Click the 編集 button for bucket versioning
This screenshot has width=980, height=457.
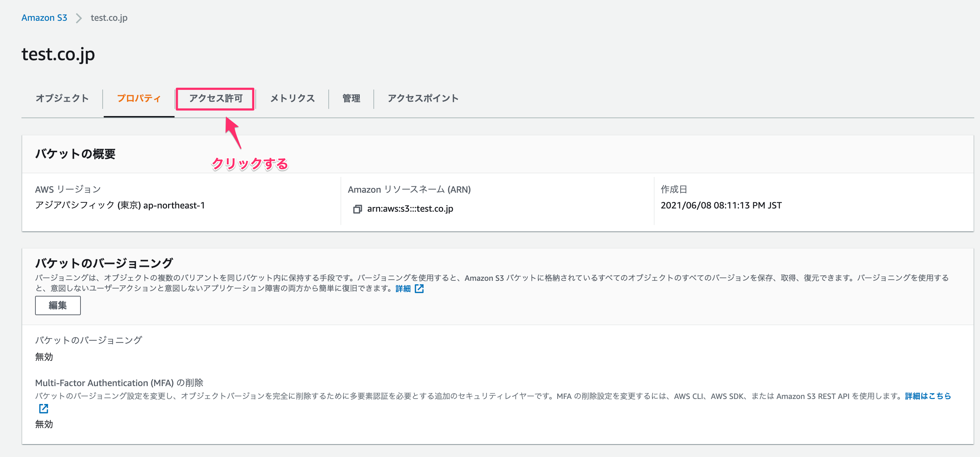[58, 305]
